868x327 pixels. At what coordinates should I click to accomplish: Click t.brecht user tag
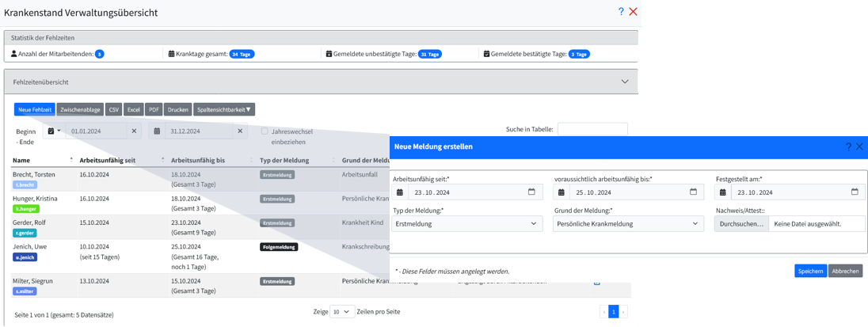point(26,184)
